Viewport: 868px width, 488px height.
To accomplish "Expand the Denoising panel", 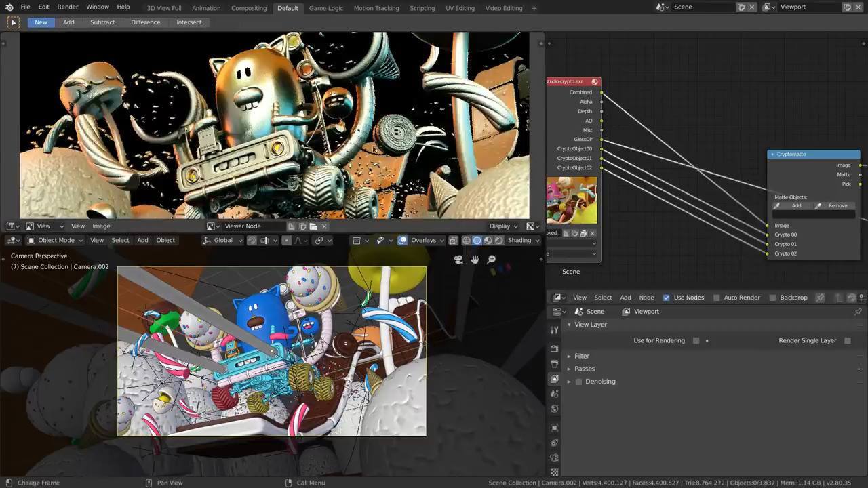I will point(570,382).
